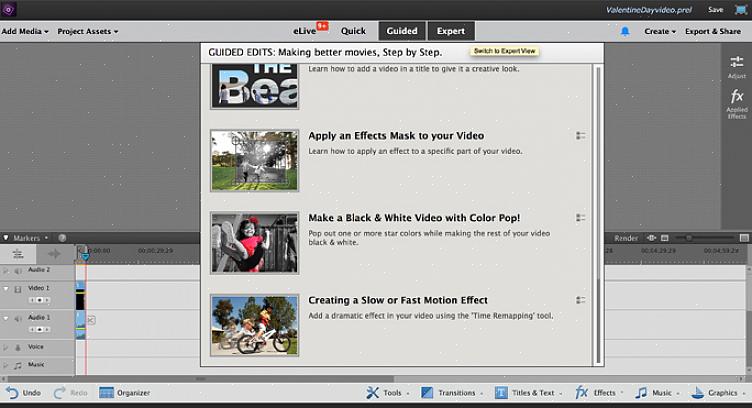Click the steps list icon beside Slow or Fast Motion
Viewport: 752px width, 408px height.
pos(580,300)
